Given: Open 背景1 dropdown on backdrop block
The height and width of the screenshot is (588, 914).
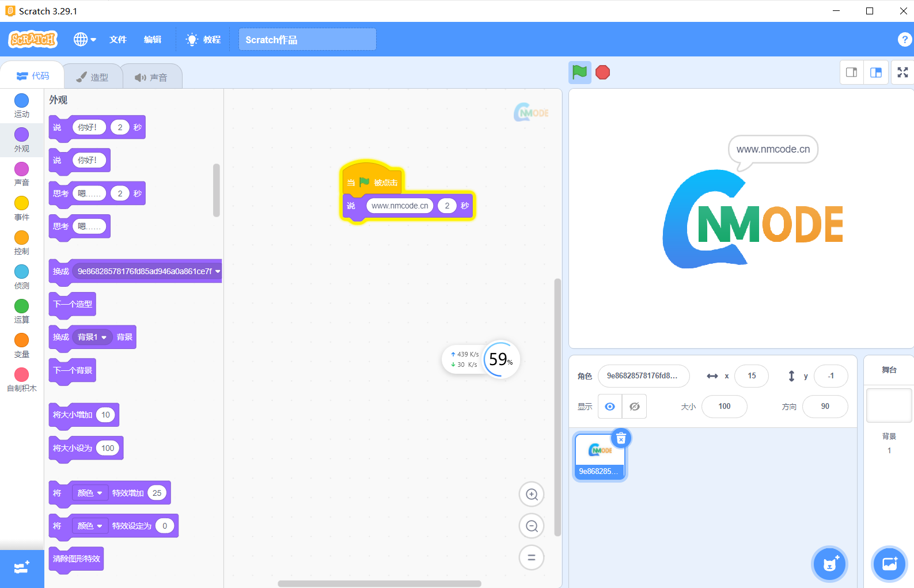Looking at the screenshot, I should click(93, 337).
